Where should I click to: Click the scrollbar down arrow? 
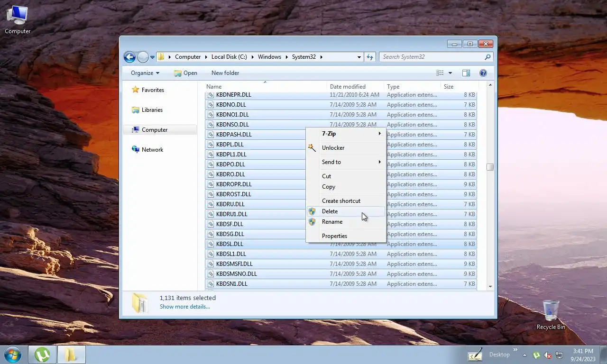tap(490, 287)
